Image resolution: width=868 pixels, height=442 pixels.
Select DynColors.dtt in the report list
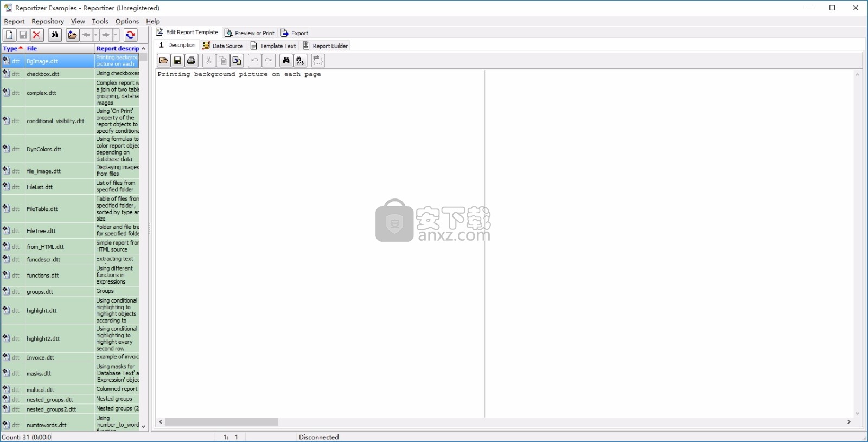(x=70, y=149)
